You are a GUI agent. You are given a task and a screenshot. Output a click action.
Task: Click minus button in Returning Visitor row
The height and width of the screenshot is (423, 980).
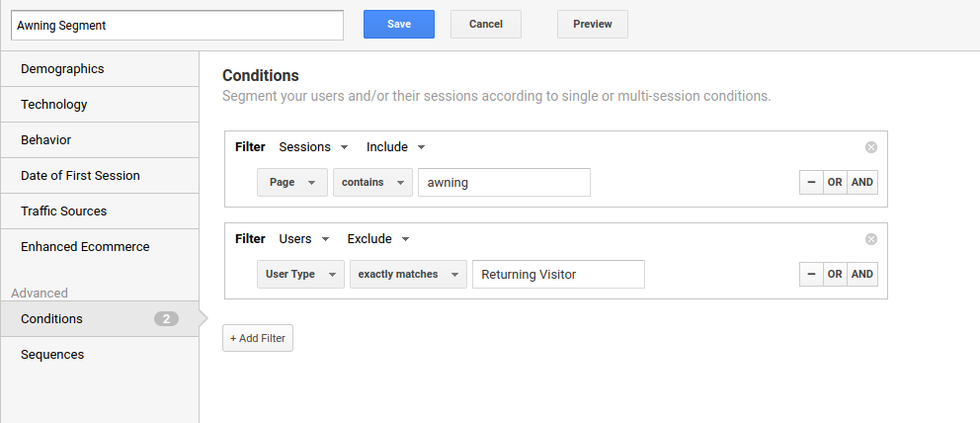(811, 275)
